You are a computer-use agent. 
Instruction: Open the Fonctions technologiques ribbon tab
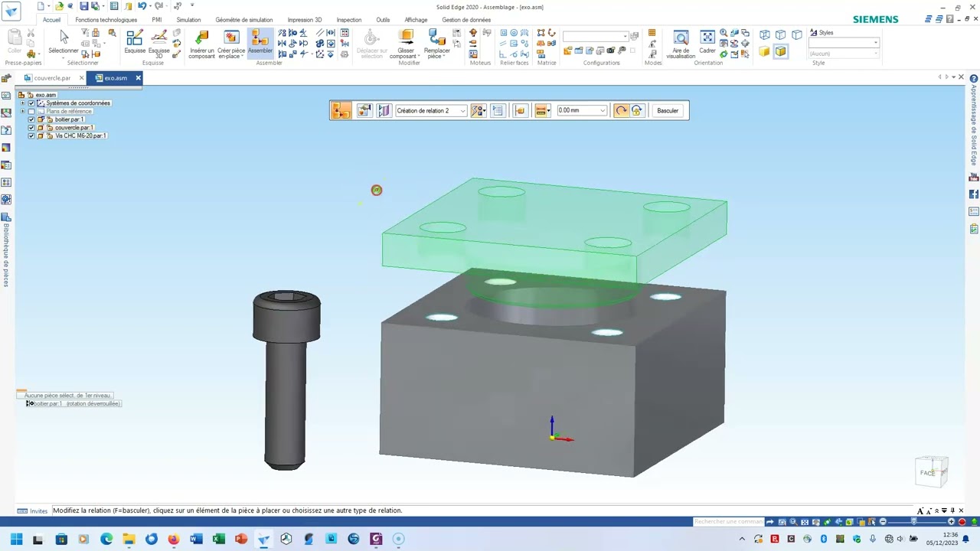[x=106, y=20]
